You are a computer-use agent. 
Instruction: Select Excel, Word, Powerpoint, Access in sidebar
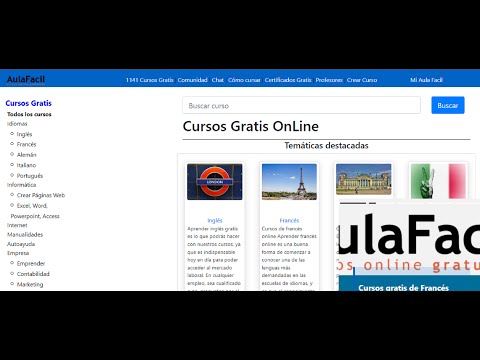click(x=35, y=211)
